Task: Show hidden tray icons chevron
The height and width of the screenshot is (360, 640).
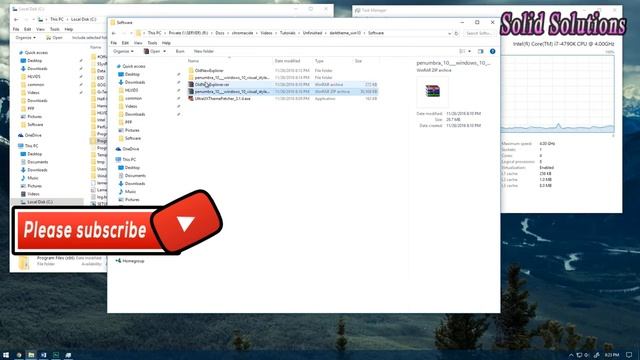Action: tap(571, 355)
